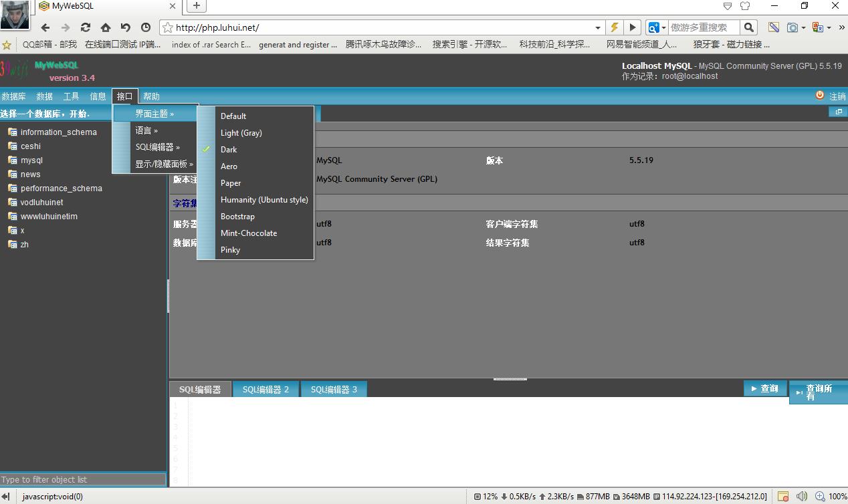This screenshot has width=848, height=504.
Task: Click the URL address field
Action: coord(383,27)
